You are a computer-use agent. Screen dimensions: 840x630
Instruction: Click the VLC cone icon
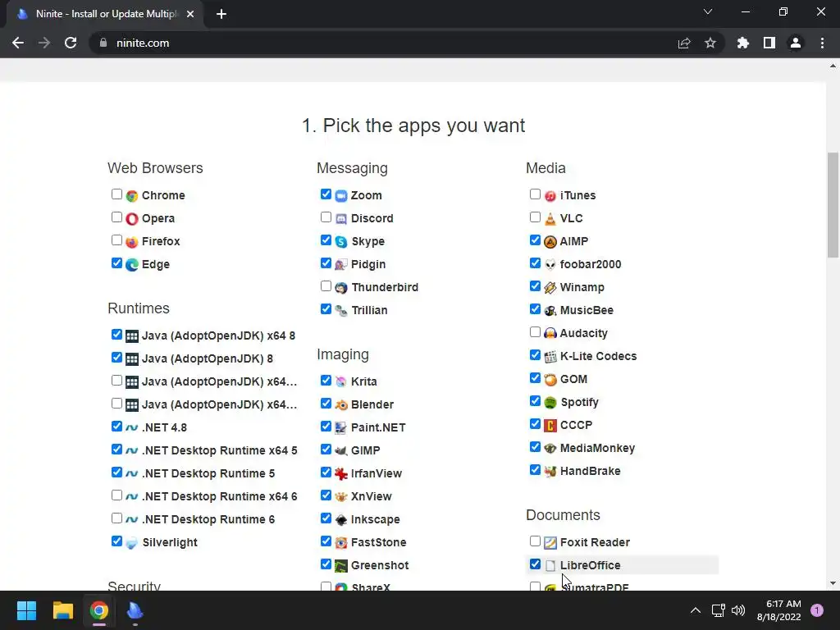(x=550, y=218)
